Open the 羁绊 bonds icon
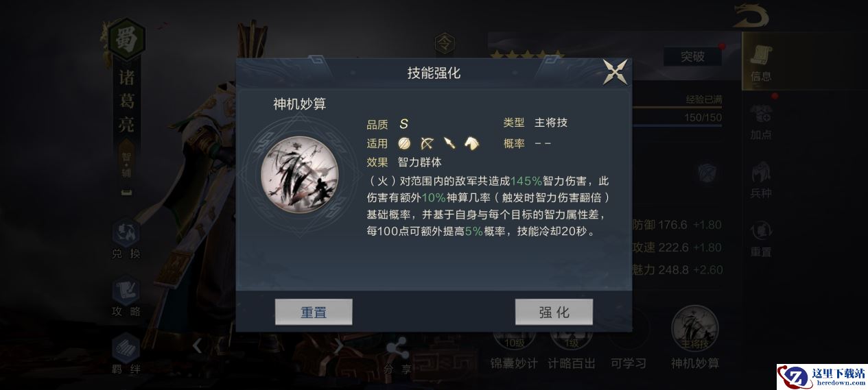 point(126,354)
